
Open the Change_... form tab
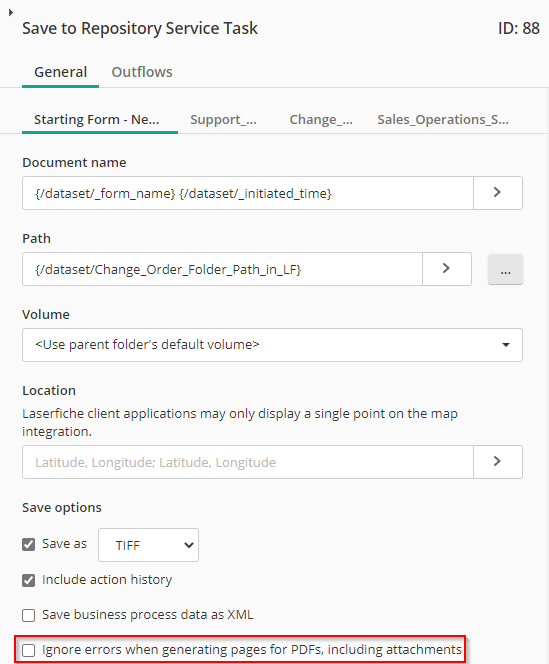point(321,120)
